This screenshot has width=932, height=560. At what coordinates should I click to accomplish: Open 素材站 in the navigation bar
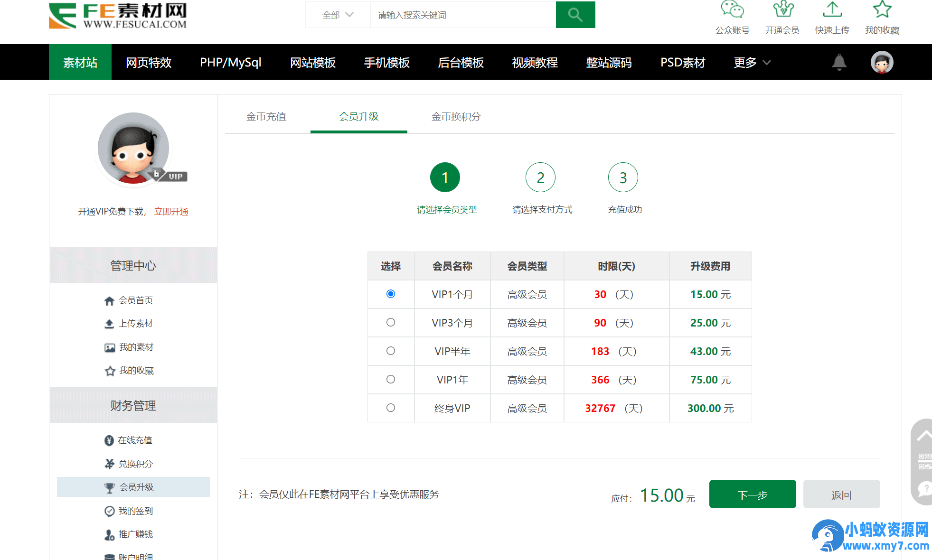tap(80, 62)
